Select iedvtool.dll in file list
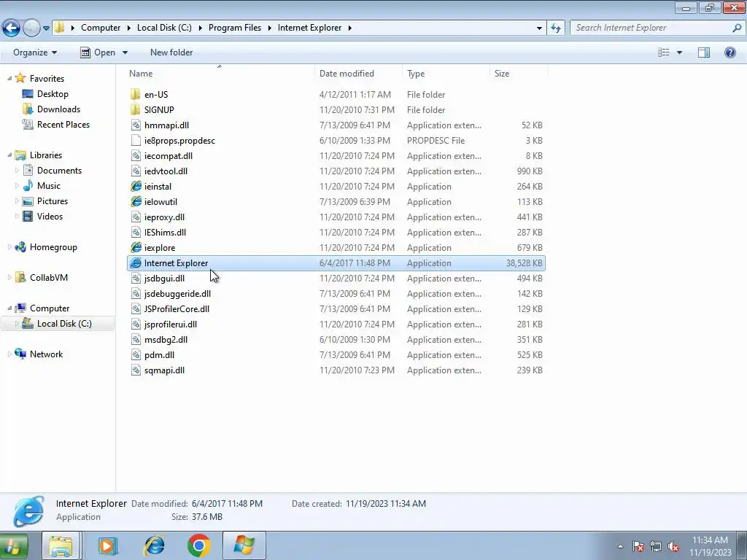Screen dimensions: 747x560 tap(166, 171)
